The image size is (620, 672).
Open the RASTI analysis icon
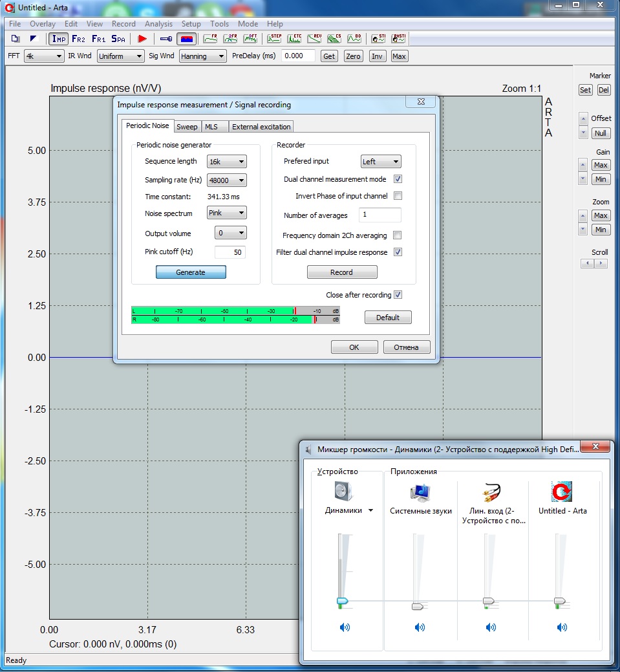(398, 39)
